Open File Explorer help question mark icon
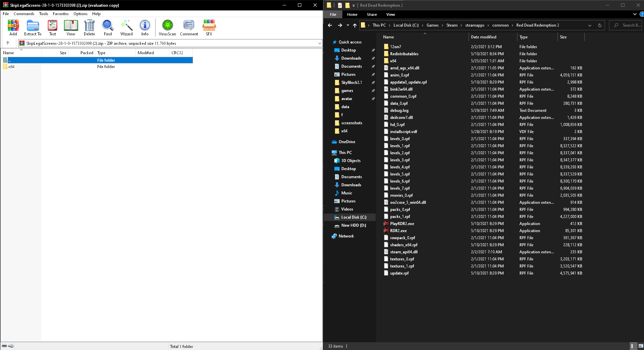 coord(641,14)
